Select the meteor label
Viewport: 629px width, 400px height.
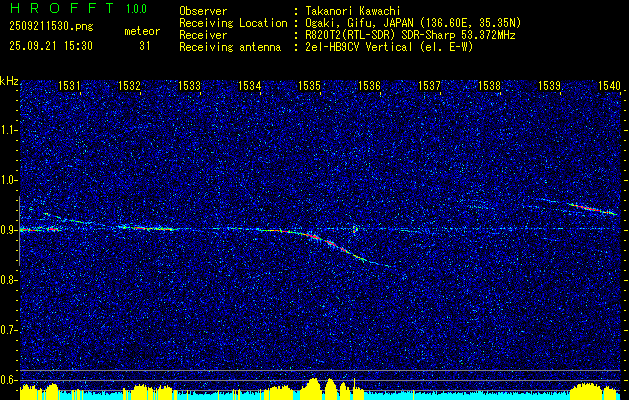click(142, 32)
